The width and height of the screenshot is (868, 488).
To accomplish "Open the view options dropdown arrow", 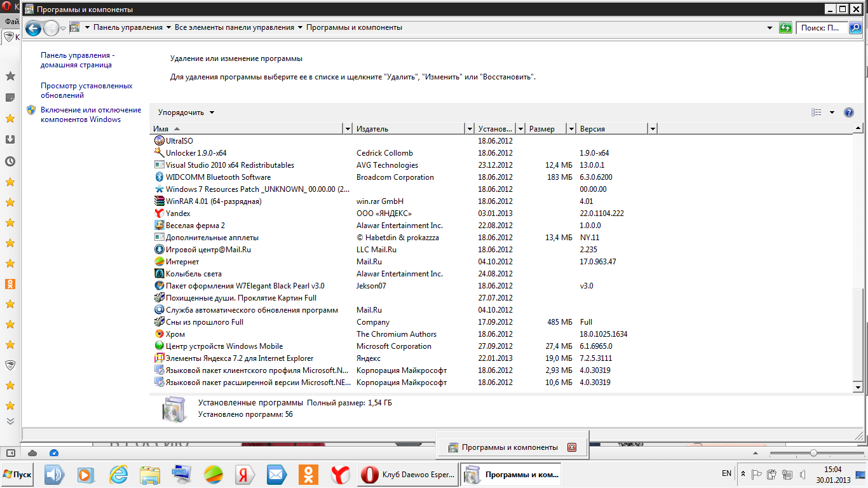I will click(832, 112).
